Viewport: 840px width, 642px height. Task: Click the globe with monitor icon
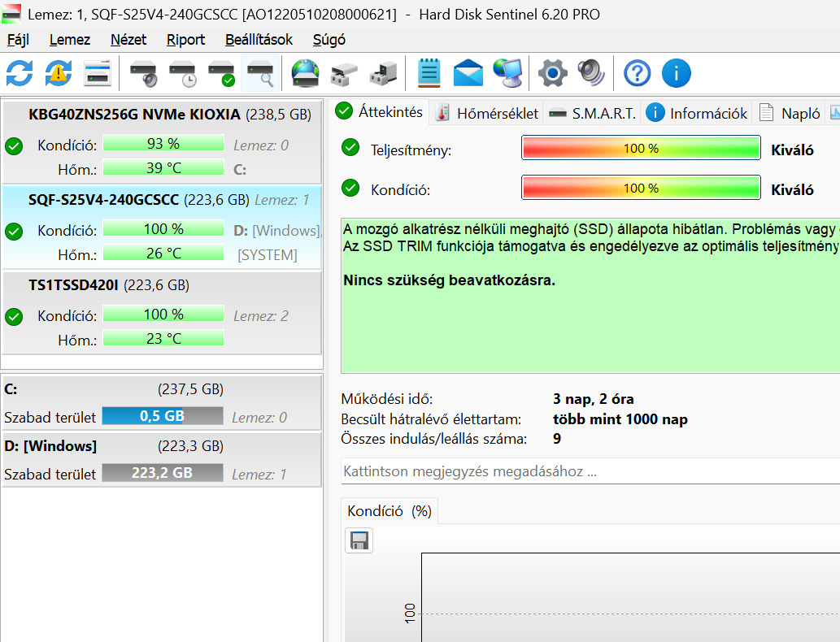click(507, 73)
